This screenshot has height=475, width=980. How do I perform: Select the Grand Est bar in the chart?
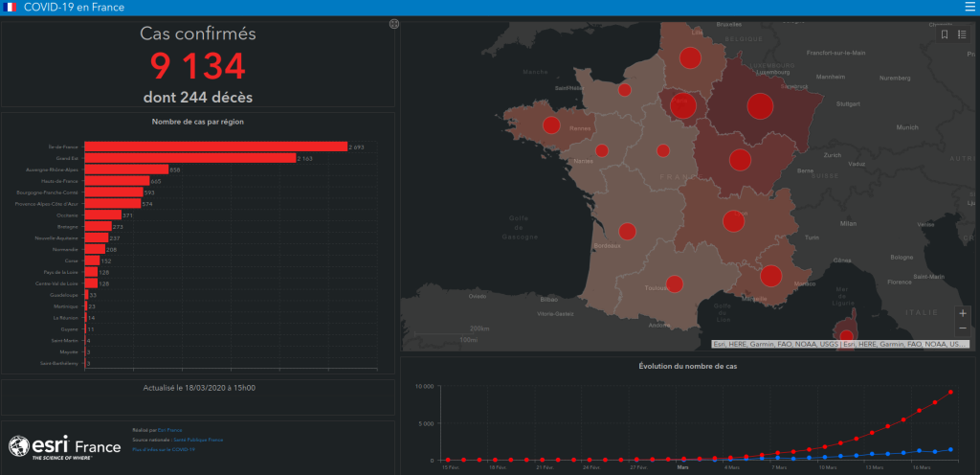189,158
